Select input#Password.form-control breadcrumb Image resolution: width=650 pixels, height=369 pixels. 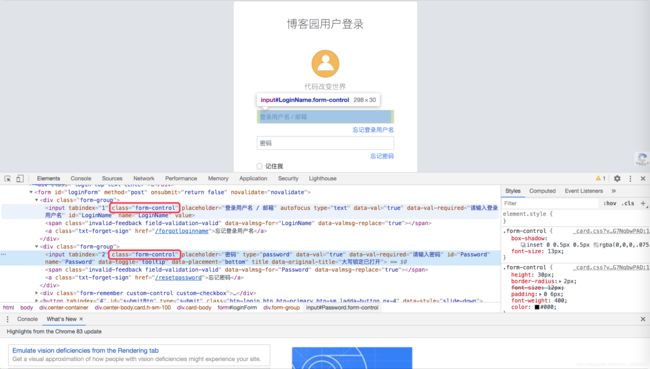tap(342, 308)
